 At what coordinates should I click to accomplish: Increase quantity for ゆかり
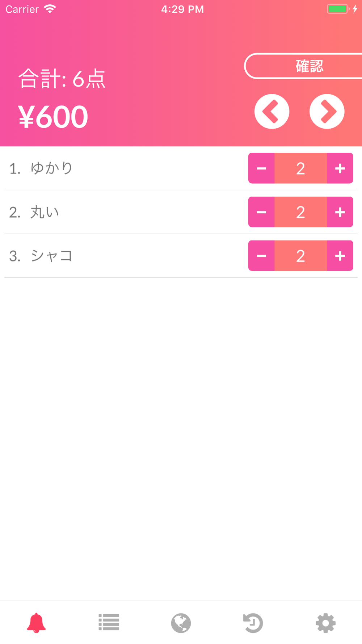click(340, 168)
